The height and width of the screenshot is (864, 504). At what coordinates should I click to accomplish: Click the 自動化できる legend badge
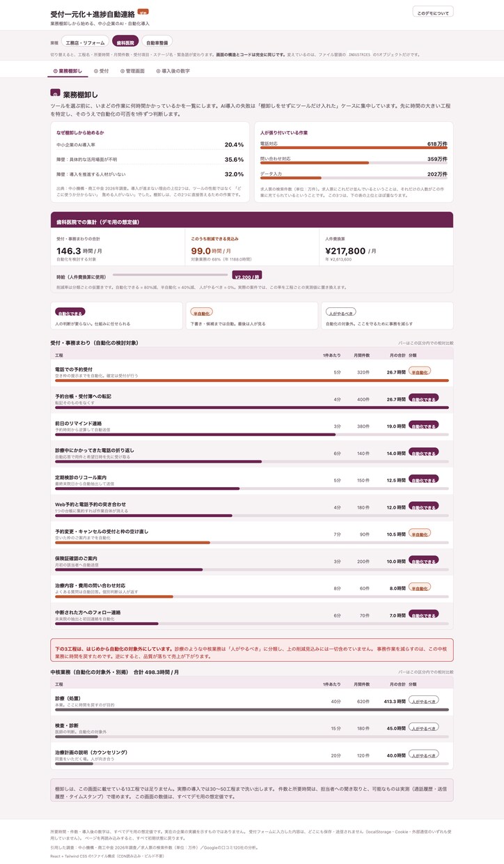click(70, 313)
